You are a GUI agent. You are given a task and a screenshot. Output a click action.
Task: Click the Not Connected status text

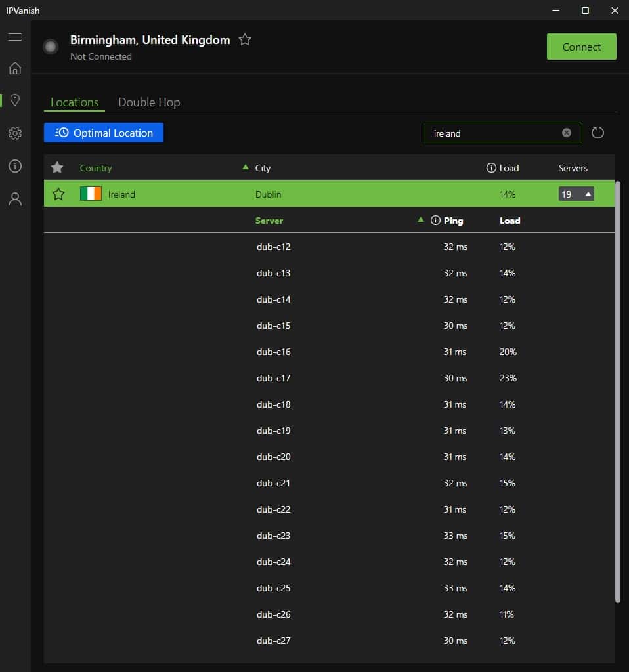(x=101, y=56)
